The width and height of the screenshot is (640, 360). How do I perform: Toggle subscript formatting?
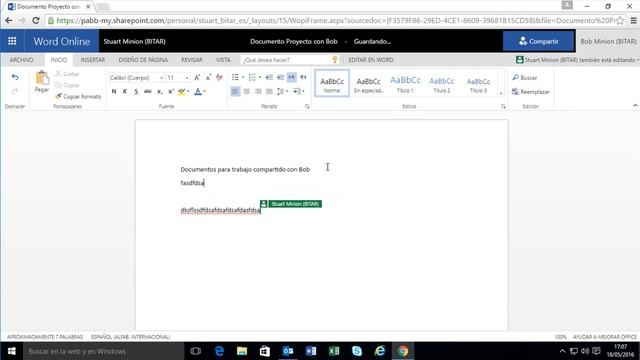160,91
